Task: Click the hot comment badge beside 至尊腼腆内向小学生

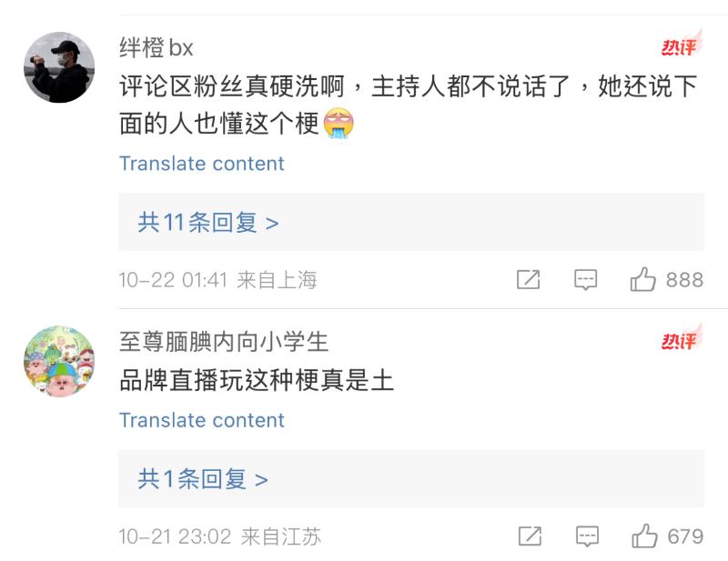Action: click(680, 339)
